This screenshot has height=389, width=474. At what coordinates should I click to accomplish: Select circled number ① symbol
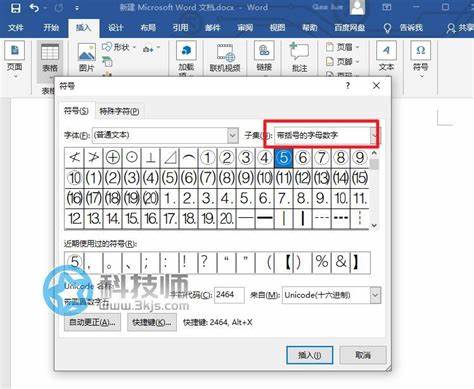click(x=207, y=158)
